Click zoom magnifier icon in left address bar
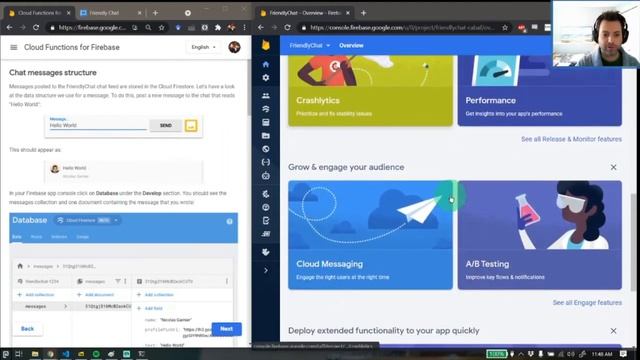 pyautogui.click(x=148, y=27)
